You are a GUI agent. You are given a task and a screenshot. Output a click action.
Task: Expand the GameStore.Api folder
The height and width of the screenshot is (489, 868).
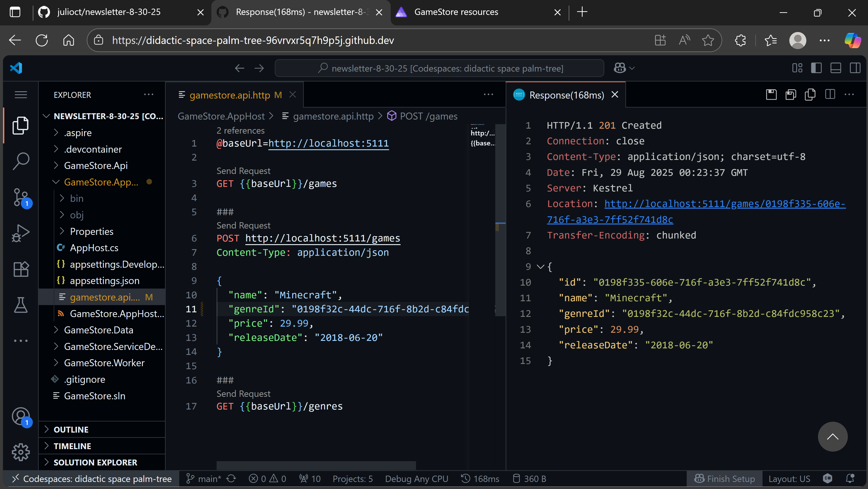click(102, 166)
